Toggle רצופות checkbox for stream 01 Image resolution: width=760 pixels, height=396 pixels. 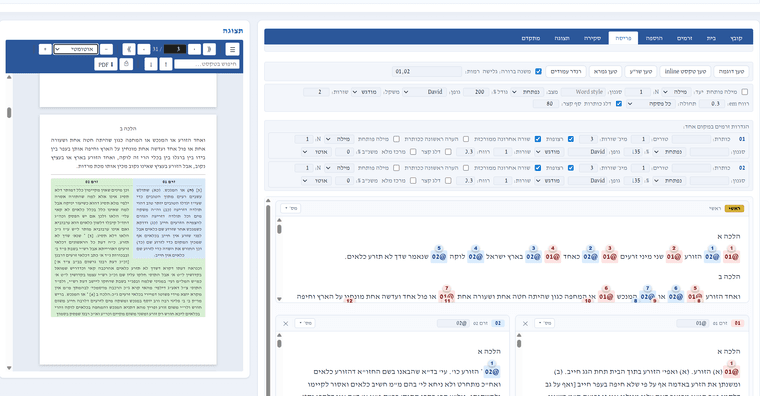pyautogui.click(x=570, y=139)
